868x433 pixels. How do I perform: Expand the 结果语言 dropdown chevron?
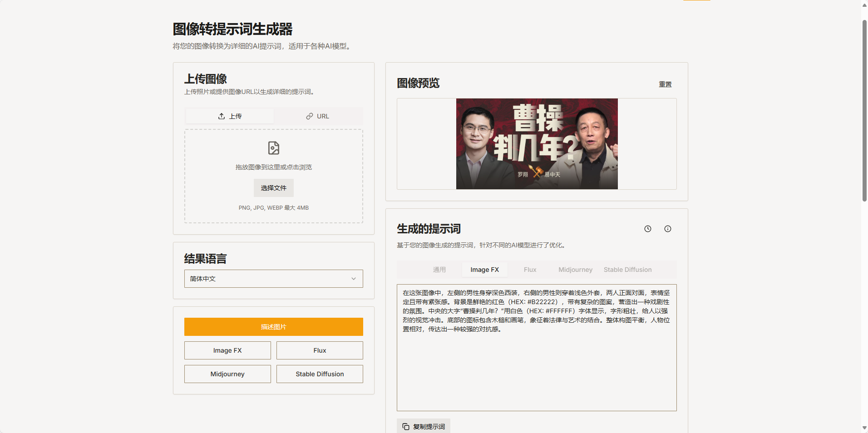[x=354, y=279]
